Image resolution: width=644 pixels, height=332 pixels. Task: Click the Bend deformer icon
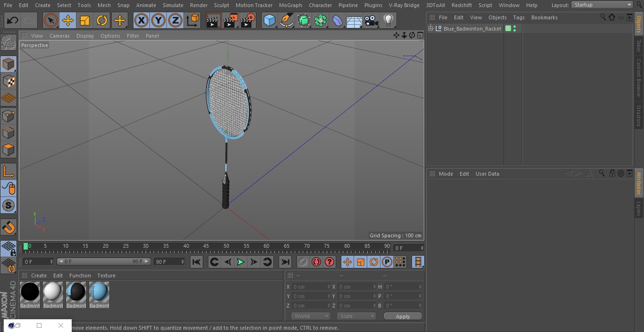(338, 20)
